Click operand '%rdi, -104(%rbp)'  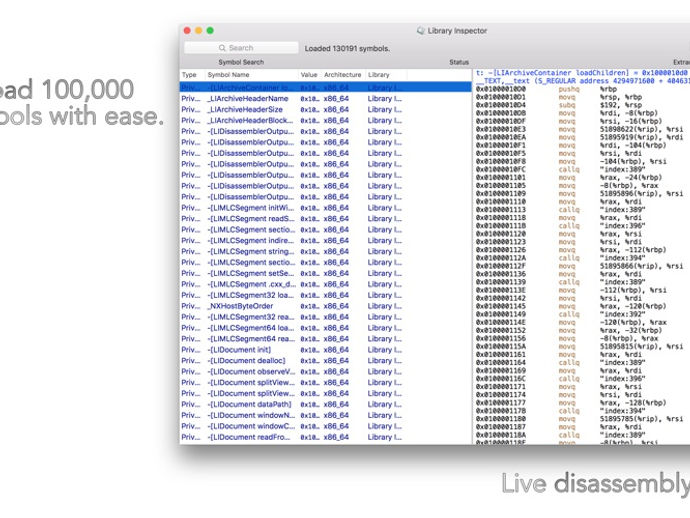pyautogui.click(x=633, y=145)
